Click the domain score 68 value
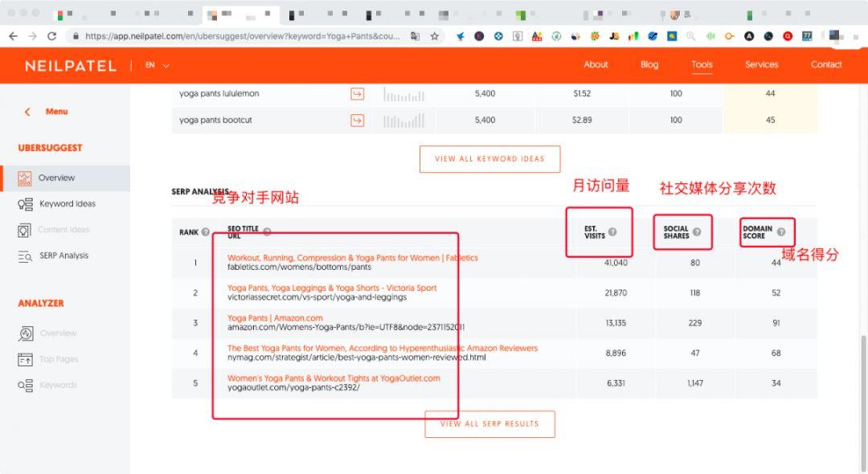Screen dimensions: 868x474 [776, 353]
